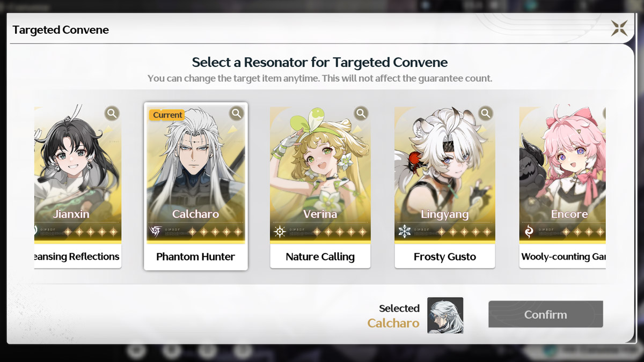Click the Phantom Hunter label

click(196, 257)
